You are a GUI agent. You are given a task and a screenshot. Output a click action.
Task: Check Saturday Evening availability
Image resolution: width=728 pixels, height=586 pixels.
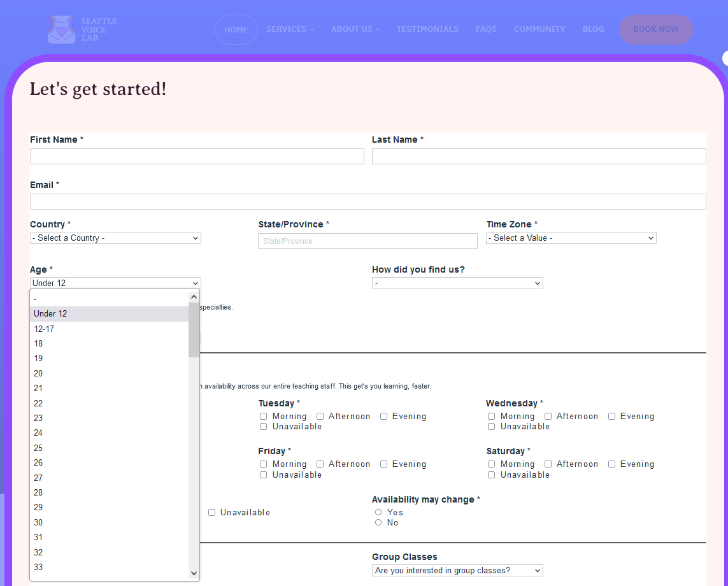click(611, 464)
